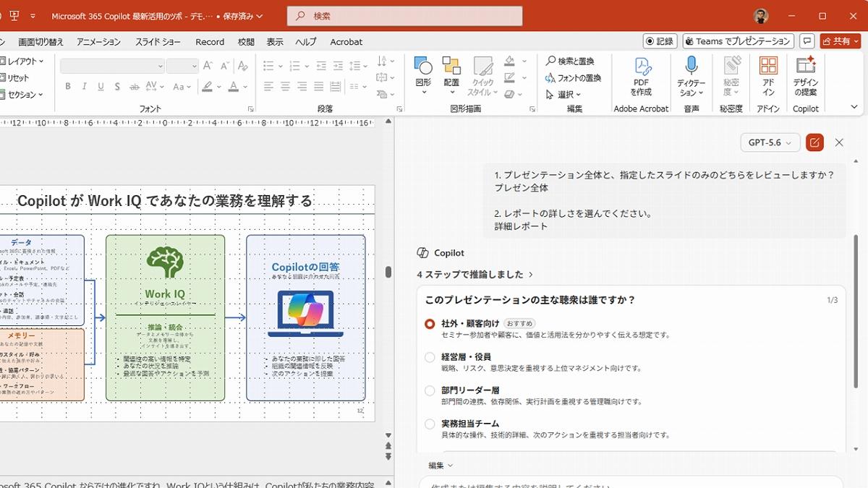Open the Record tab

pos(210,42)
